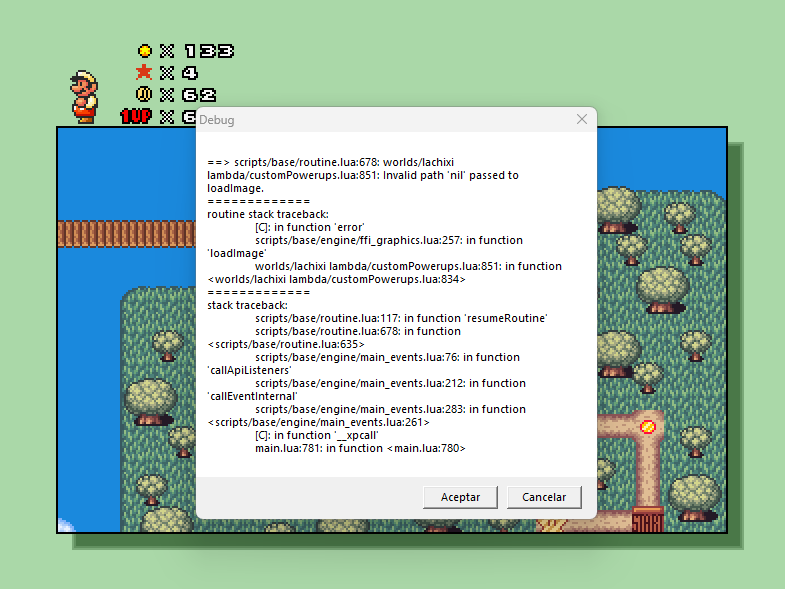
Task: Click the coin counter value 133
Action: (x=209, y=51)
